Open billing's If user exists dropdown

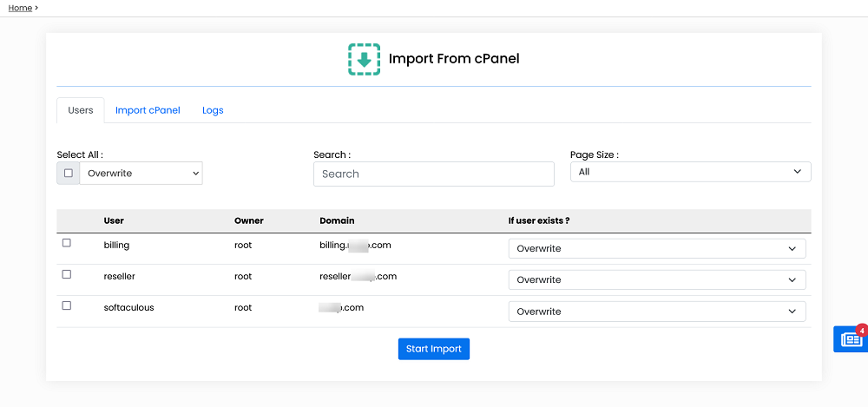656,249
